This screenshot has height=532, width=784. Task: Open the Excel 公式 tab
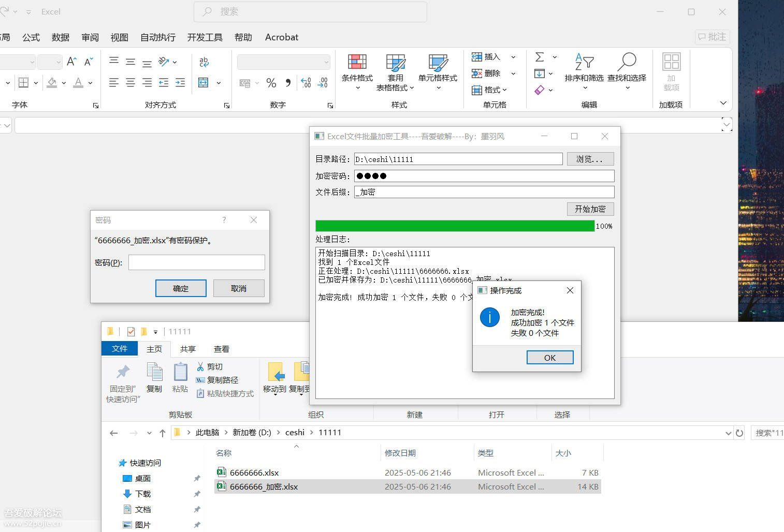(31, 37)
